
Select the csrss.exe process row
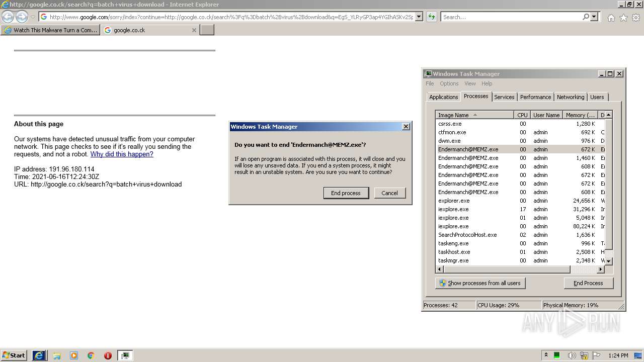(x=520, y=124)
